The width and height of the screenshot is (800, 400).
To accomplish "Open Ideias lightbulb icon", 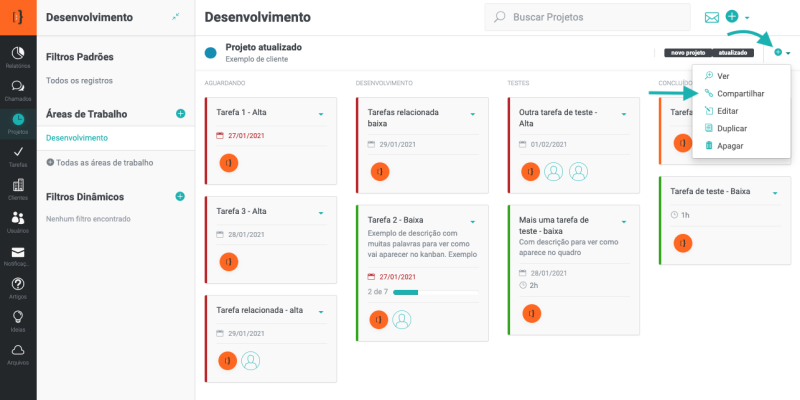I will [18, 318].
